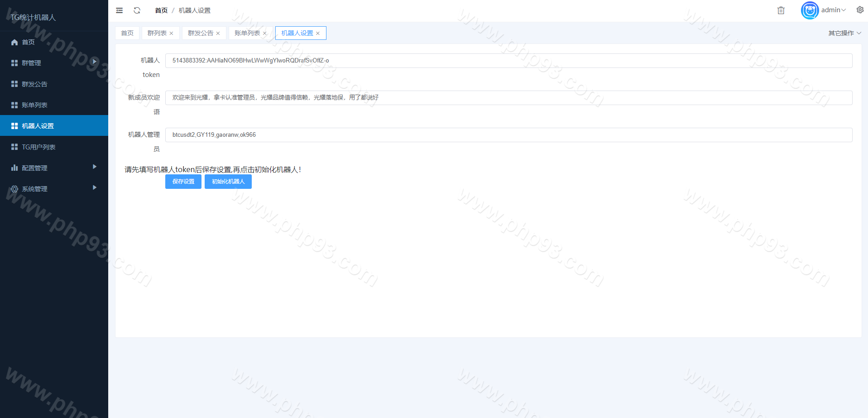Close the 账单列表 tab
The height and width of the screenshot is (418, 868).
point(265,34)
